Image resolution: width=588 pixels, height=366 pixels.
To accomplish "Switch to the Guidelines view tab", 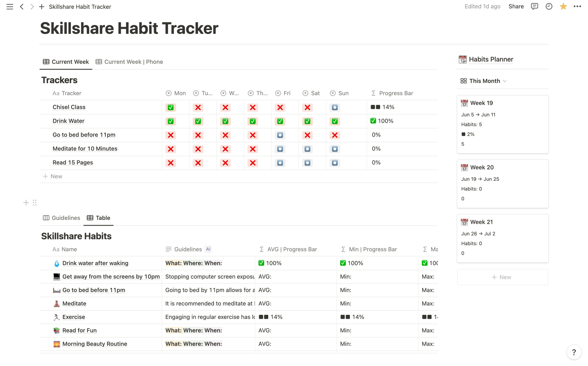I will (x=62, y=218).
